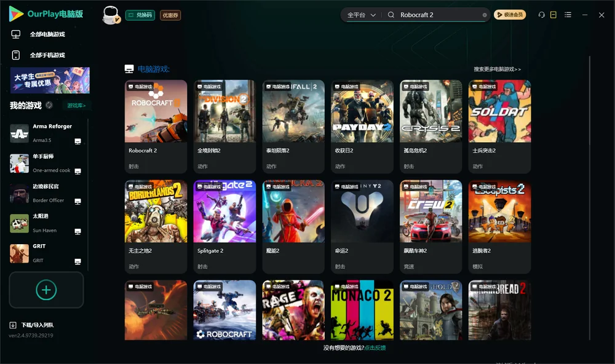This screenshot has width=615, height=364.
Task: Open customer service headset icon
Action: coord(541,15)
